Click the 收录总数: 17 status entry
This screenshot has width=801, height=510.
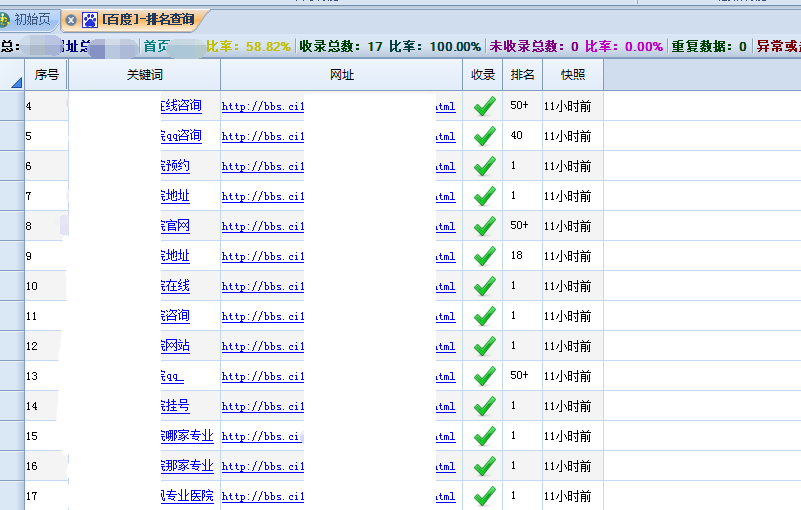coord(341,47)
